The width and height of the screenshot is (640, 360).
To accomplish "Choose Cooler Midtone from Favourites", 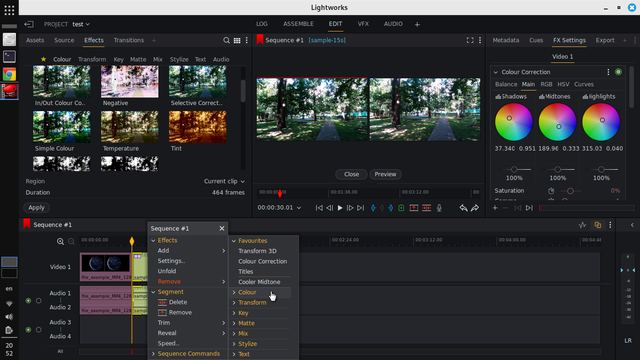I will click(x=259, y=282).
